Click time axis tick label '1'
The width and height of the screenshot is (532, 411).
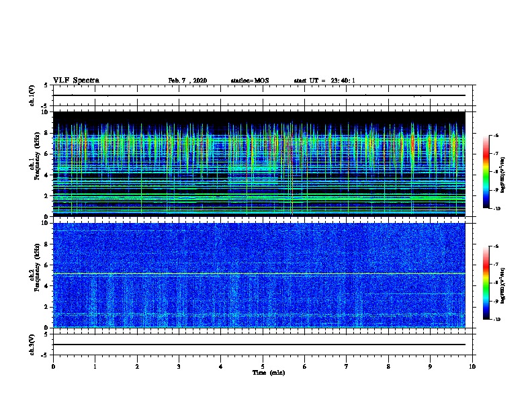[95, 367]
